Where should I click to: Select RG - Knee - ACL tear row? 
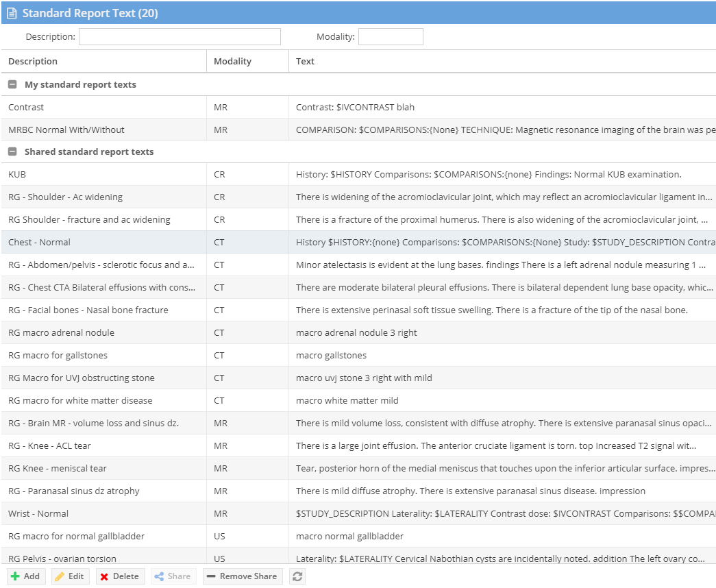[x=358, y=446]
